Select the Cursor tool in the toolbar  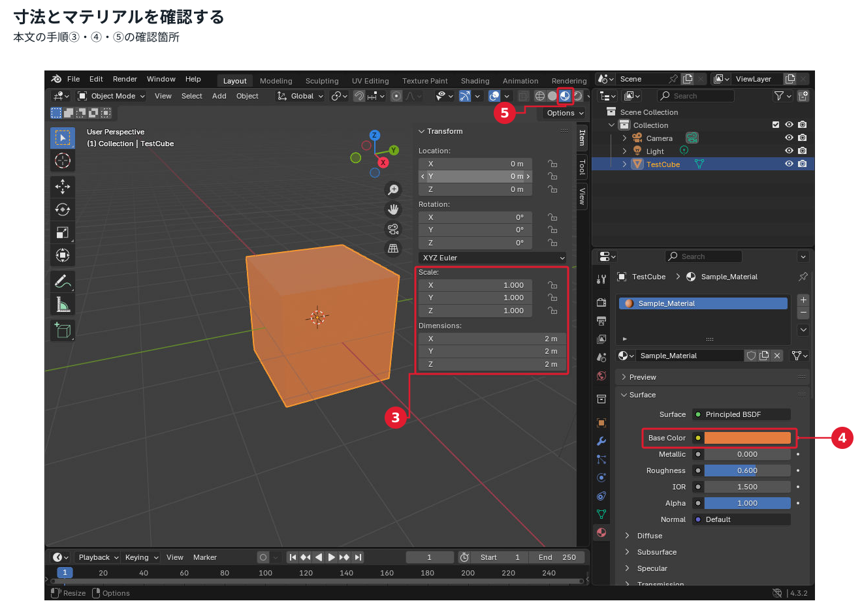coord(63,161)
